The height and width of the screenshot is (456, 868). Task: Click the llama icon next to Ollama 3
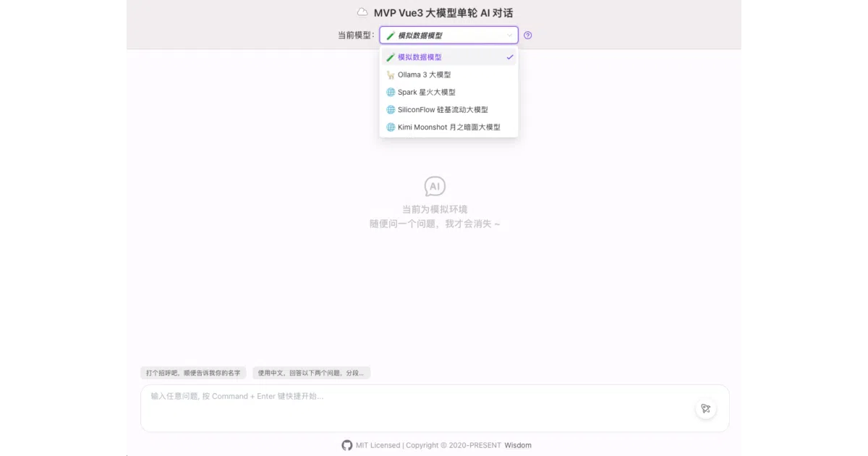tap(391, 75)
